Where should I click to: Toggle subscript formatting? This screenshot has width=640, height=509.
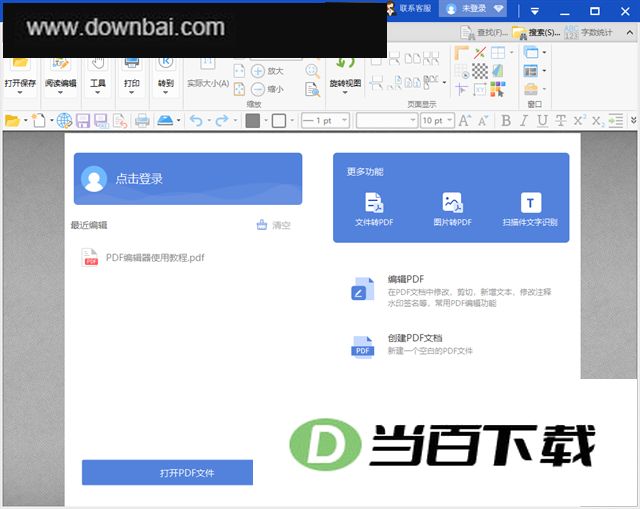(x=598, y=121)
